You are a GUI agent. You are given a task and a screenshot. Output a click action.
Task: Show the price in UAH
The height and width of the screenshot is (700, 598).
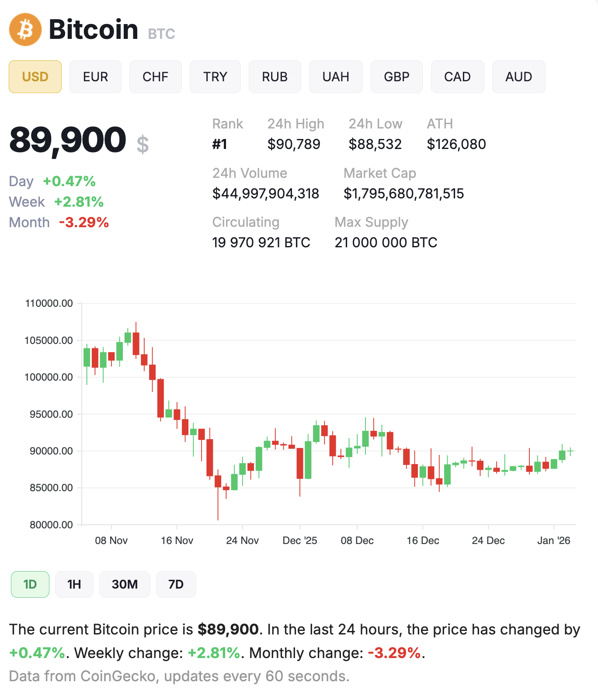[x=335, y=76]
